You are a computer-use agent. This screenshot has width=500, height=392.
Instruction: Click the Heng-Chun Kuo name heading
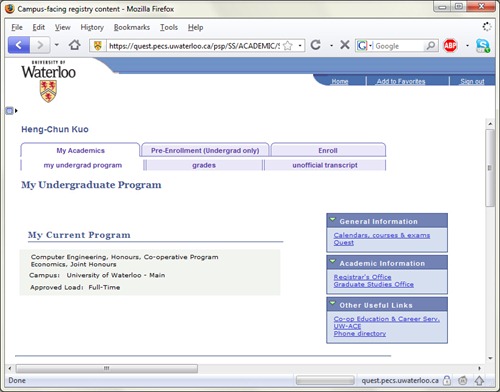click(55, 129)
